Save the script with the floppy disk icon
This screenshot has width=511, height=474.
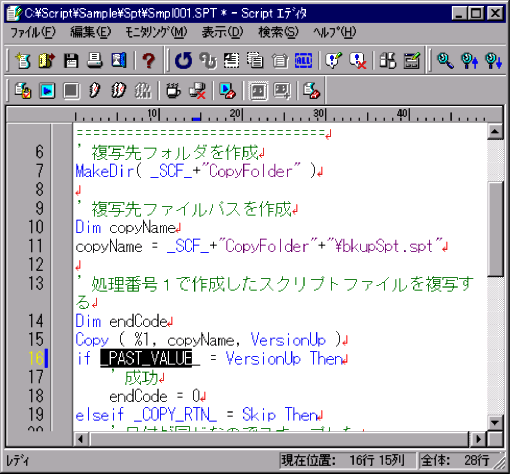pyautogui.click(x=71, y=61)
